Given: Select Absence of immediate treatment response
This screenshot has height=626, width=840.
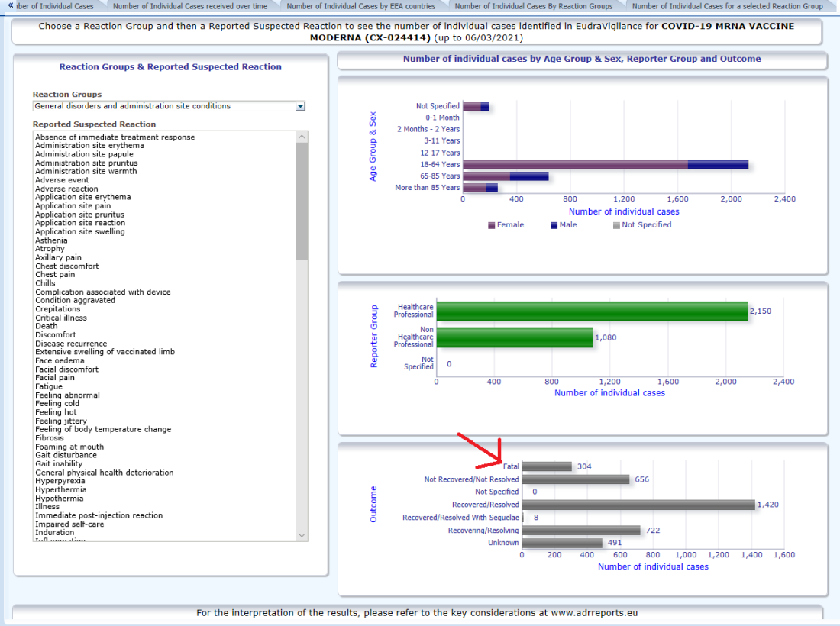Looking at the screenshot, I should 115,137.
